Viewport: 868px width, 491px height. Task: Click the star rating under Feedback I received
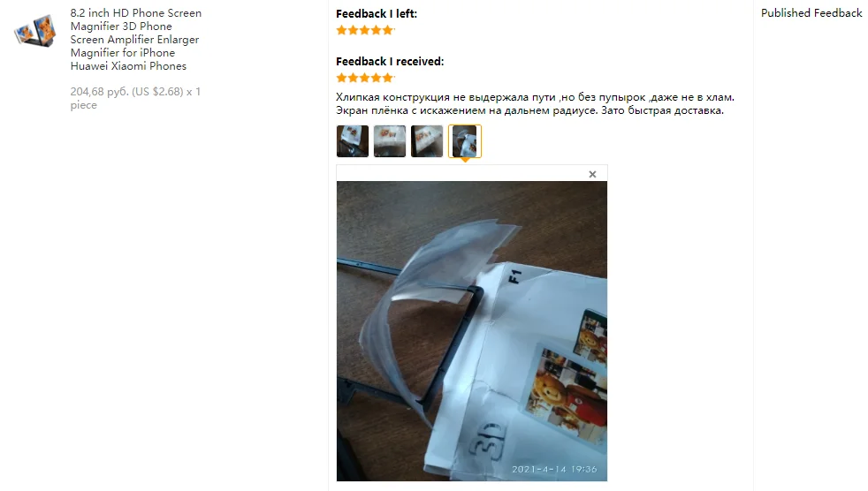point(365,78)
